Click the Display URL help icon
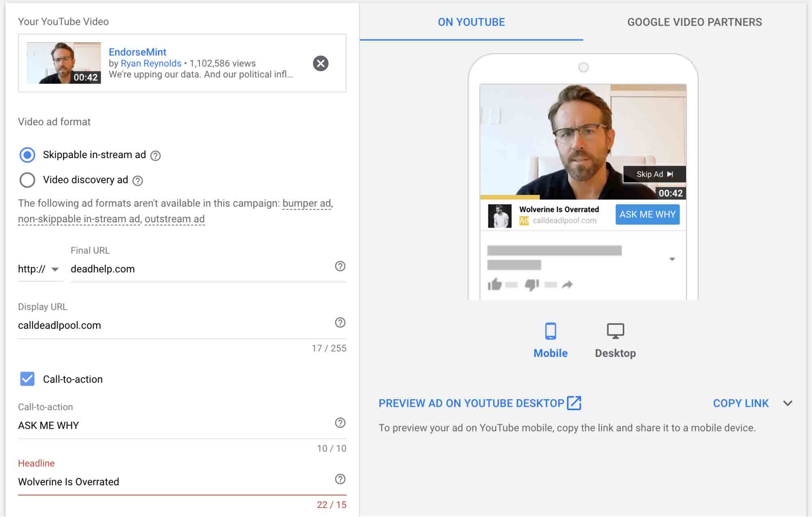Viewport: 812px width, 517px height. (340, 323)
